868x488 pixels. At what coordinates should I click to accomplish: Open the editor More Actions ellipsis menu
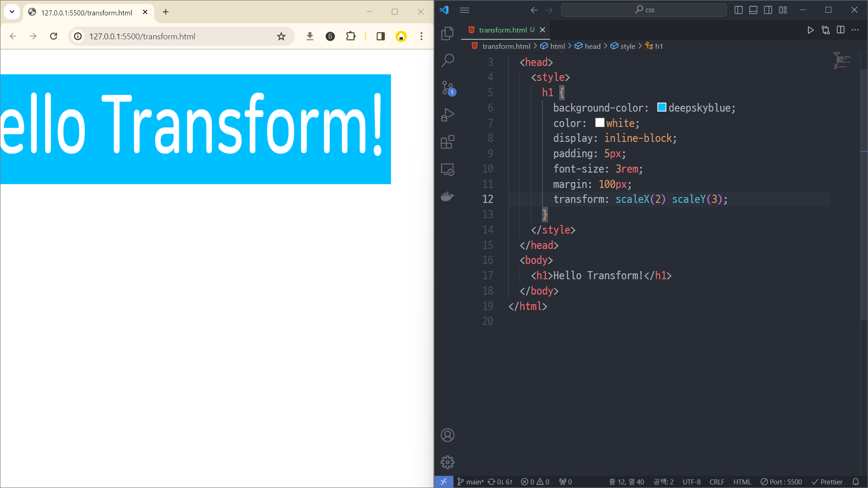[855, 30]
